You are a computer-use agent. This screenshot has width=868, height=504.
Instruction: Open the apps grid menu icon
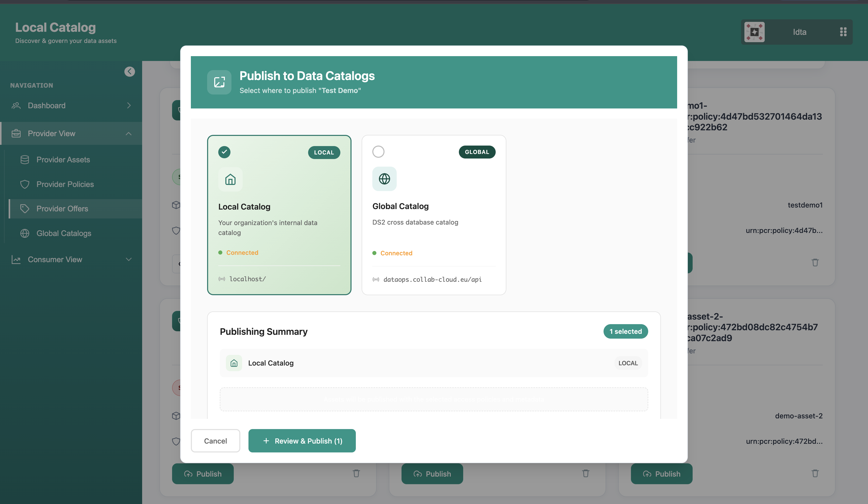point(843,32)
